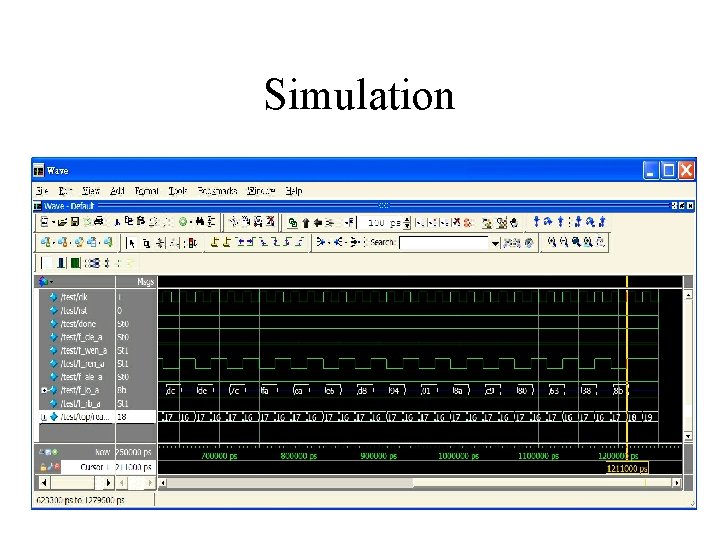Select the /test/f_wen_a signal

[84, 350]
